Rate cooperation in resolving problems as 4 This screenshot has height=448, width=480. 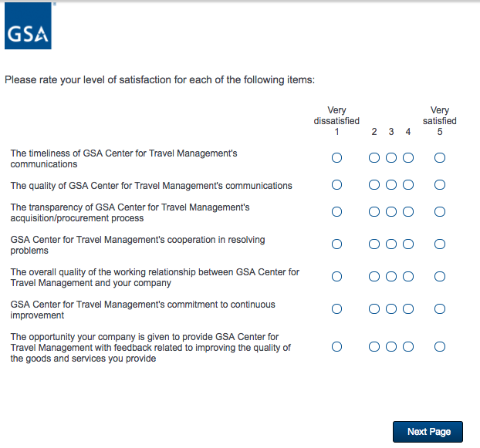pos(408,244)
